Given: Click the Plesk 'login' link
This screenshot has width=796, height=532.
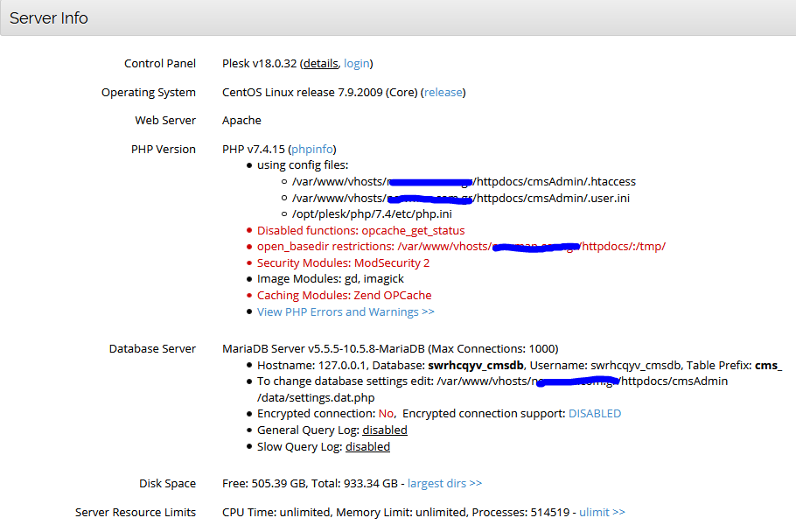Looking at the screenshot, I should (357, 64).
